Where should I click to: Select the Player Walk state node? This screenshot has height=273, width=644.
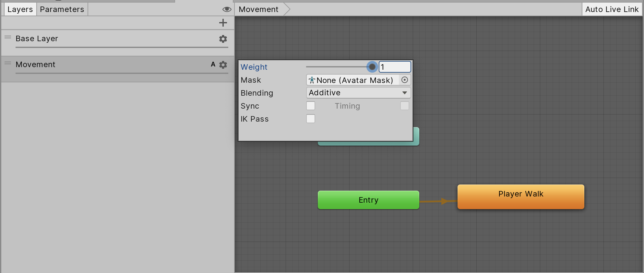pos(520,197)
